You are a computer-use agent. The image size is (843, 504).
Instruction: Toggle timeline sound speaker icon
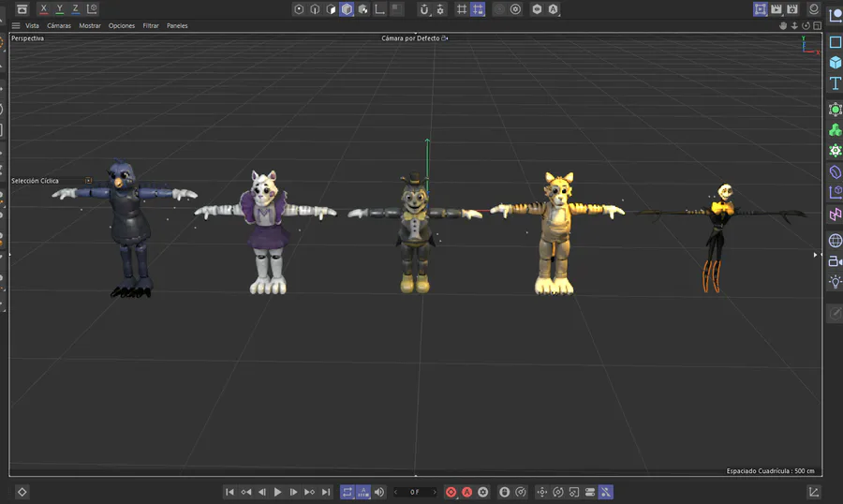pyautogui.click(x=379, y=492)
